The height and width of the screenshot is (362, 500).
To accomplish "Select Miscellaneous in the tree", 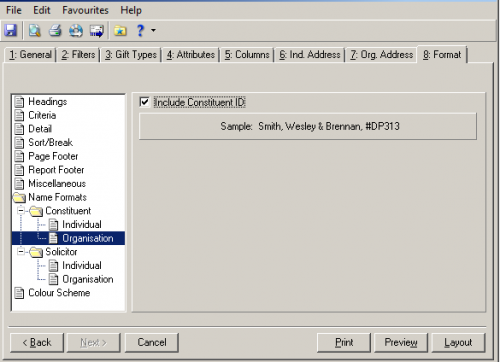I will (57, 183).
